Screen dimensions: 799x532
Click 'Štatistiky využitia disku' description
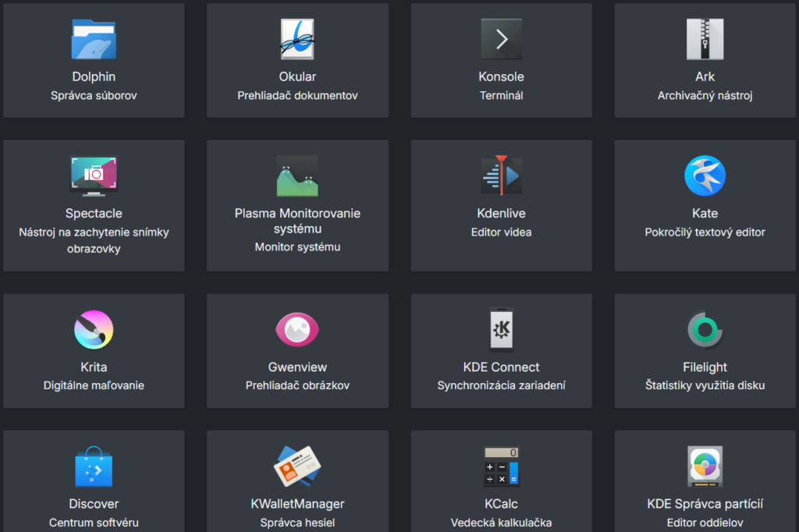pos(705,385)
